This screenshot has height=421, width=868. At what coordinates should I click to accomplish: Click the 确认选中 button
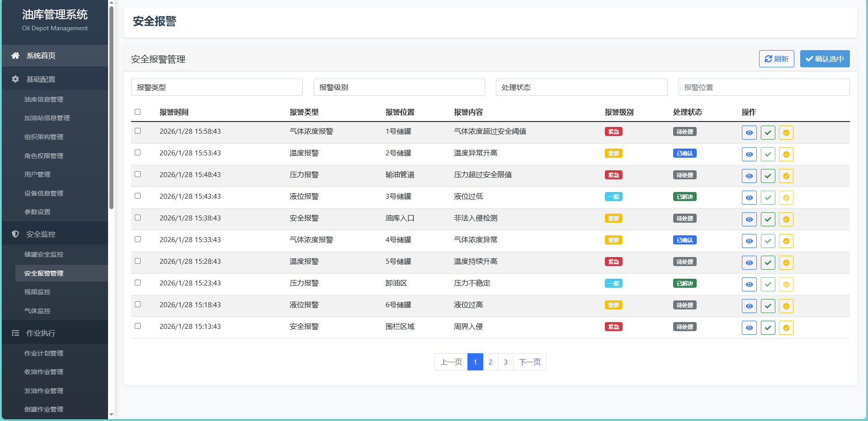tap(825, 59)
